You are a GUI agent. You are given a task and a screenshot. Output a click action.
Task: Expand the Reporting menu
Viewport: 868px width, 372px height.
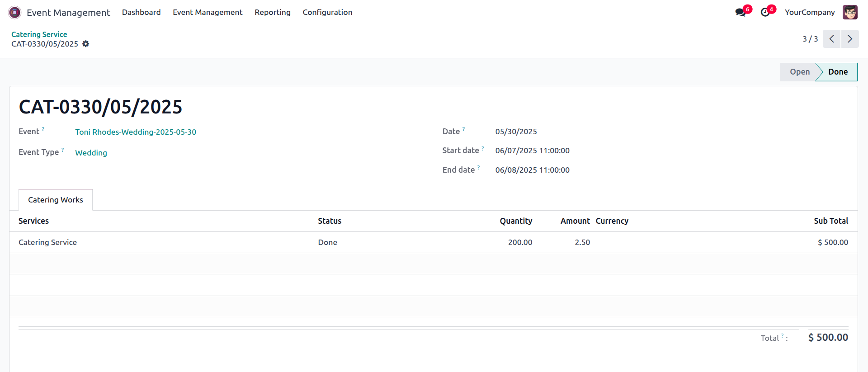pos(272,12)
